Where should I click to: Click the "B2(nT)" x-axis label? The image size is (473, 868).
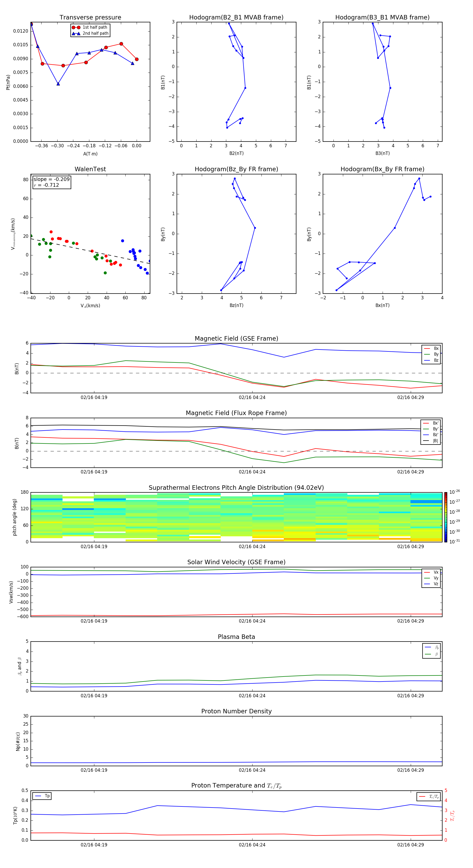pyautogui.click(x=236, y=153)
